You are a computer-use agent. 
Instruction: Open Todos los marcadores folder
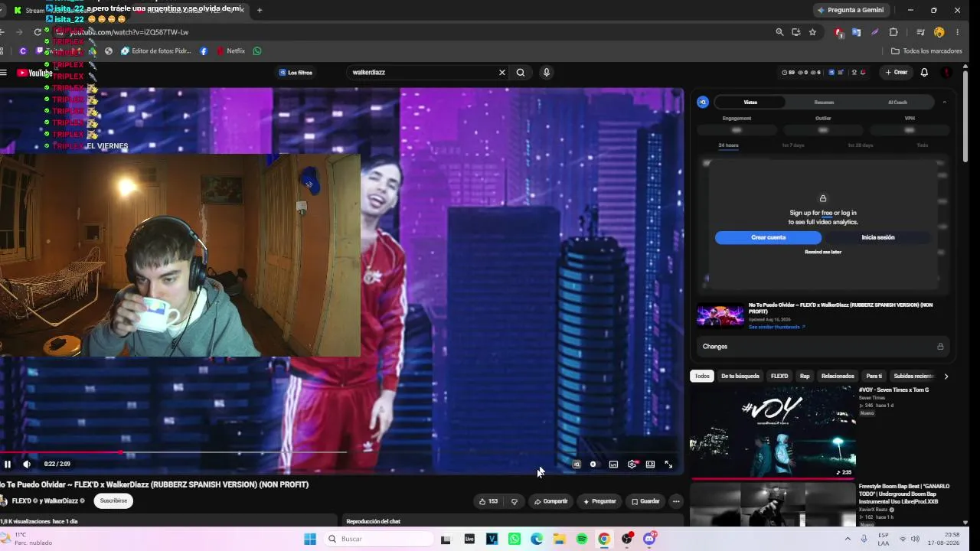926,51
